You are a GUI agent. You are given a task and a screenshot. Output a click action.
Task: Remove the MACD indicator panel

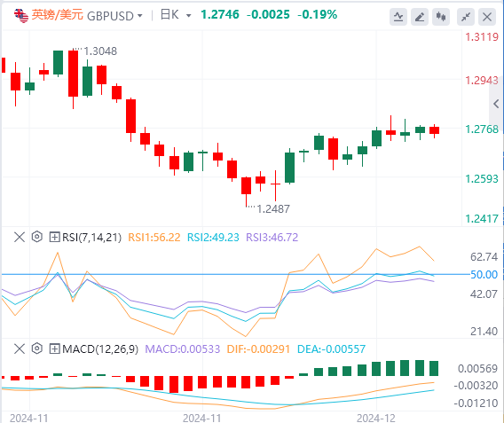pos(20,349)
